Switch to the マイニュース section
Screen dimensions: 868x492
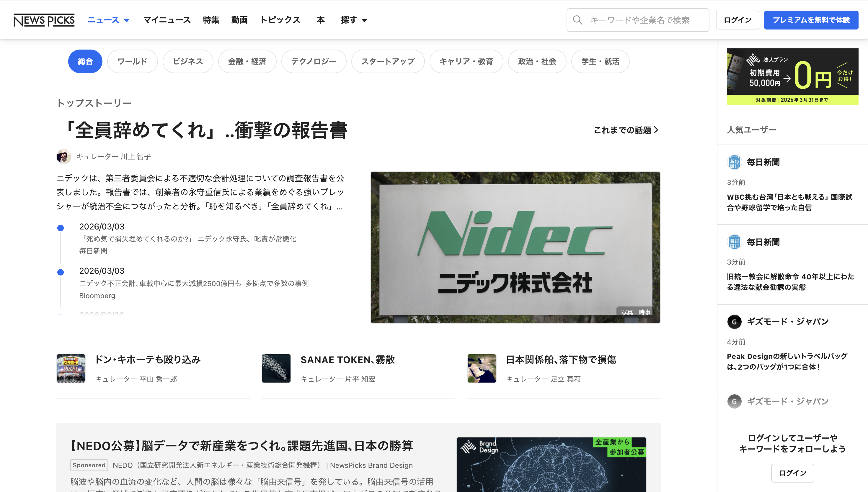click(x=167, y=20)
